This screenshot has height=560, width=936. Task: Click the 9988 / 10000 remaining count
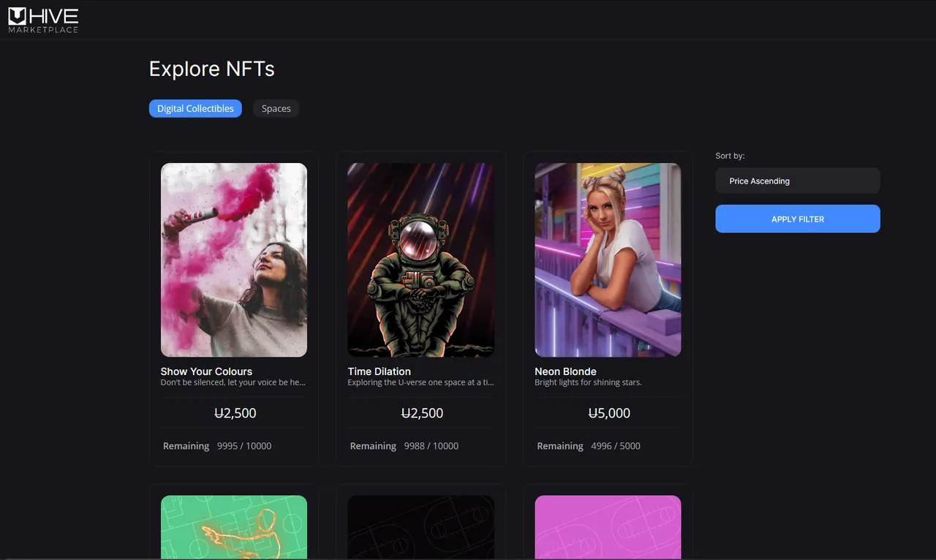pos(431,446)
